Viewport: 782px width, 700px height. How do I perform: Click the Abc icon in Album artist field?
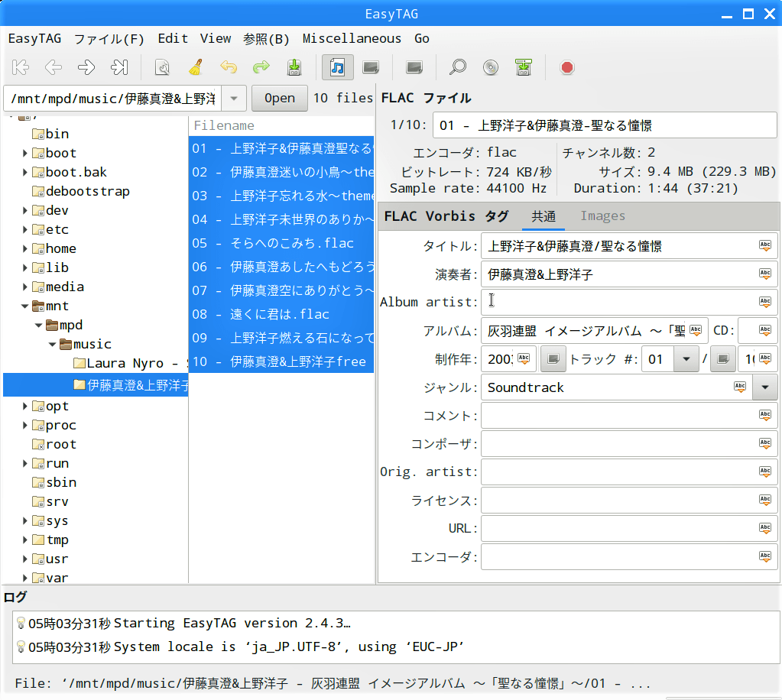pos(765,302)
